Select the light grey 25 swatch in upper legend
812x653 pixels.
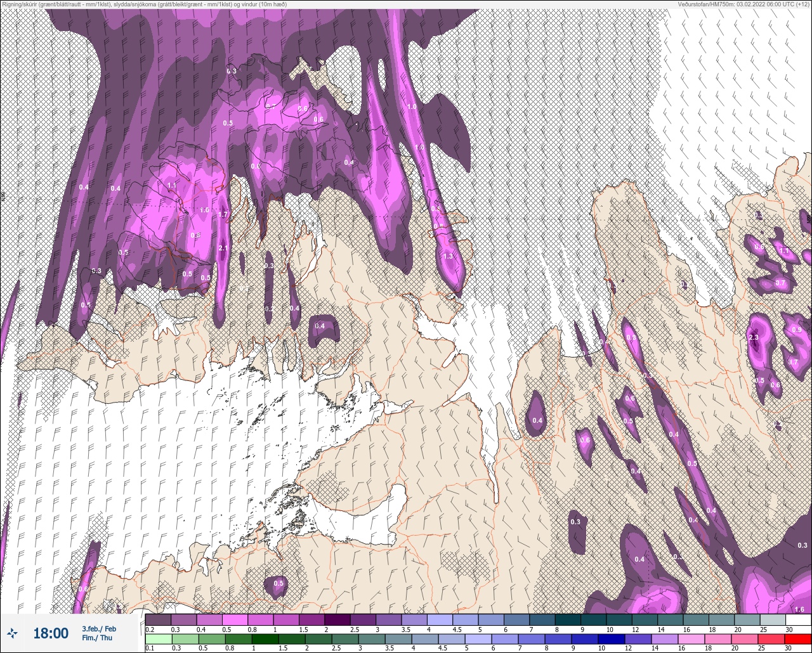(773, 619)
